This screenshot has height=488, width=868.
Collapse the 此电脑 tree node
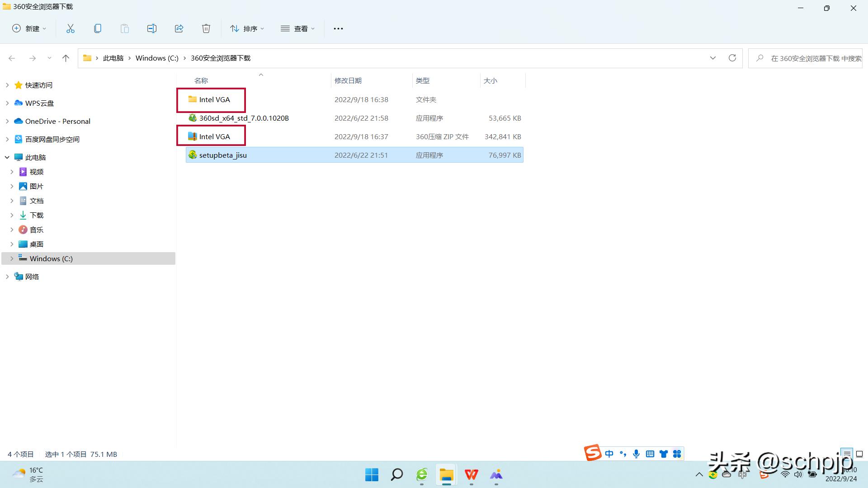(7, 157)
